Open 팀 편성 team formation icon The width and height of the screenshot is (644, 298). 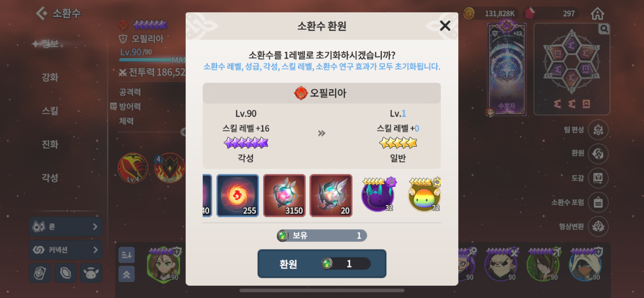coord(598,130)
